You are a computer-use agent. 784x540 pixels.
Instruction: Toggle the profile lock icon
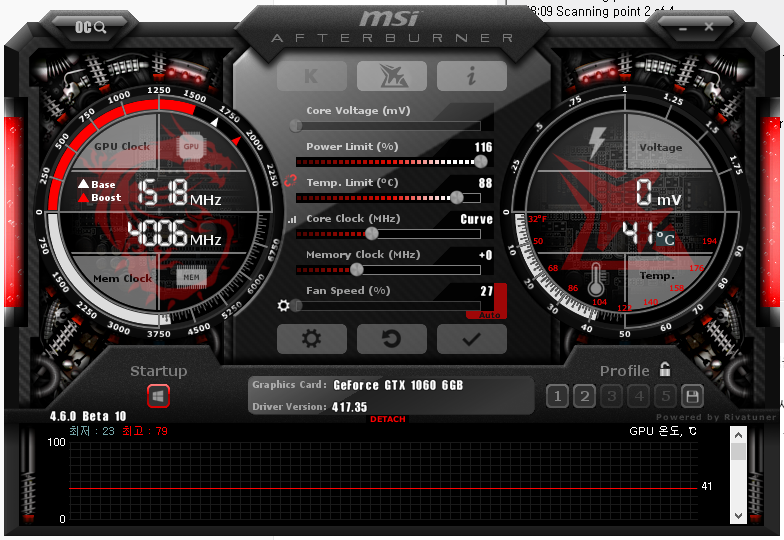click(664, 370)
